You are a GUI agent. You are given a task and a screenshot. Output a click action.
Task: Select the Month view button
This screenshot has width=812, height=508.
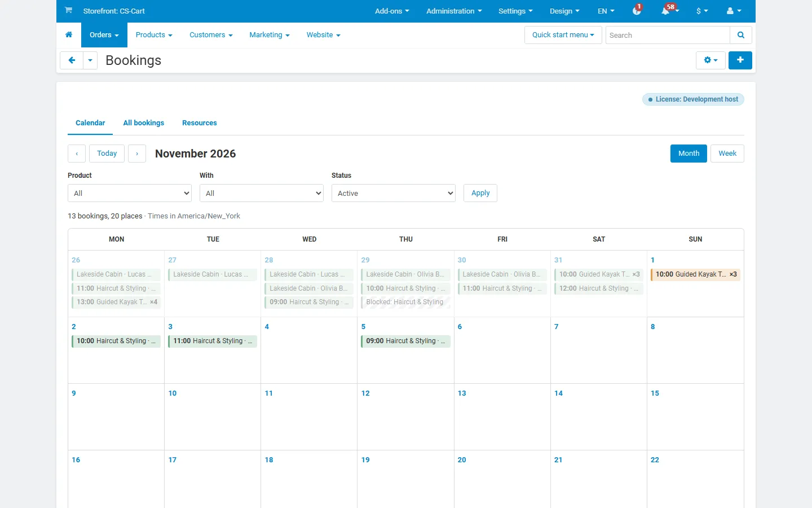click(689, 154)
